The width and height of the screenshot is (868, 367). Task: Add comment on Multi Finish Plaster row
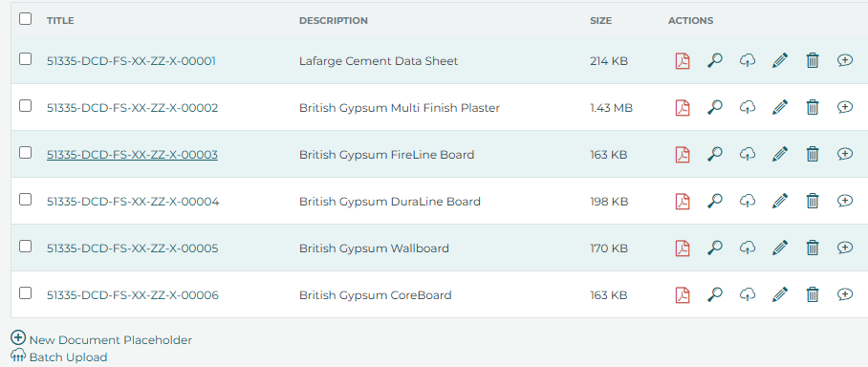tap(845, 107)
